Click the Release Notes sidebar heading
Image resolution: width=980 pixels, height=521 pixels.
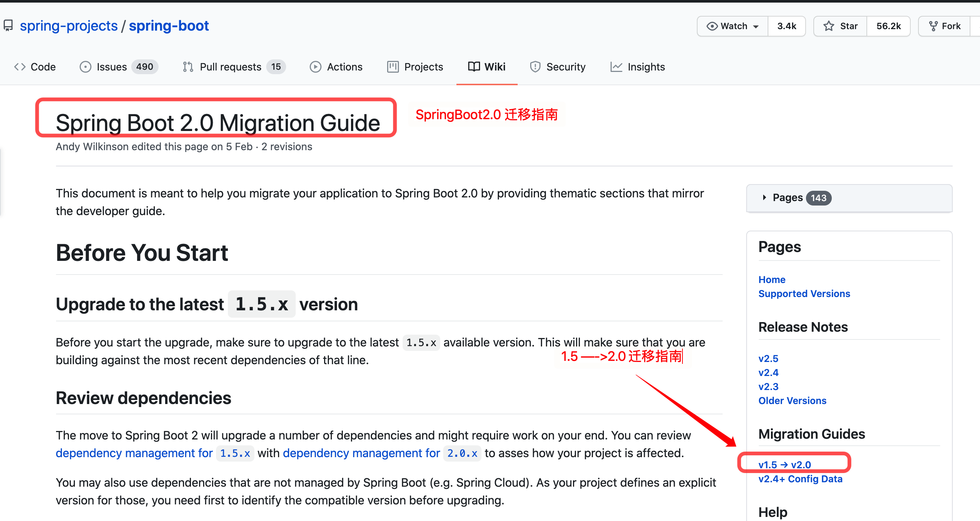[x=803, y=328]
